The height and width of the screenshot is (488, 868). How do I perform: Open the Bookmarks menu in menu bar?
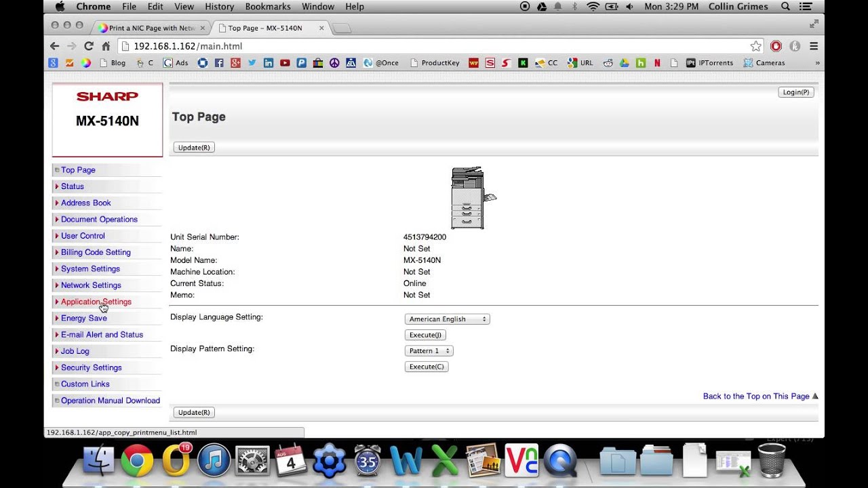267,6
